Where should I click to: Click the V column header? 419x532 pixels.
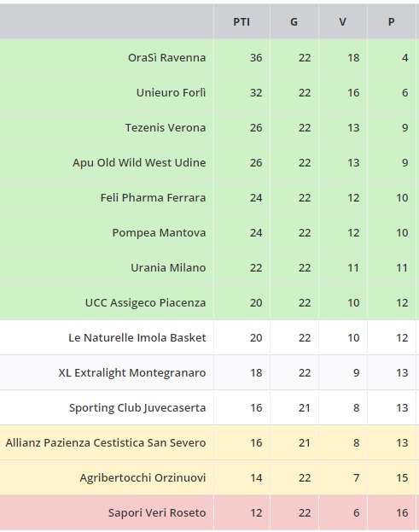[x=342, y=22]
